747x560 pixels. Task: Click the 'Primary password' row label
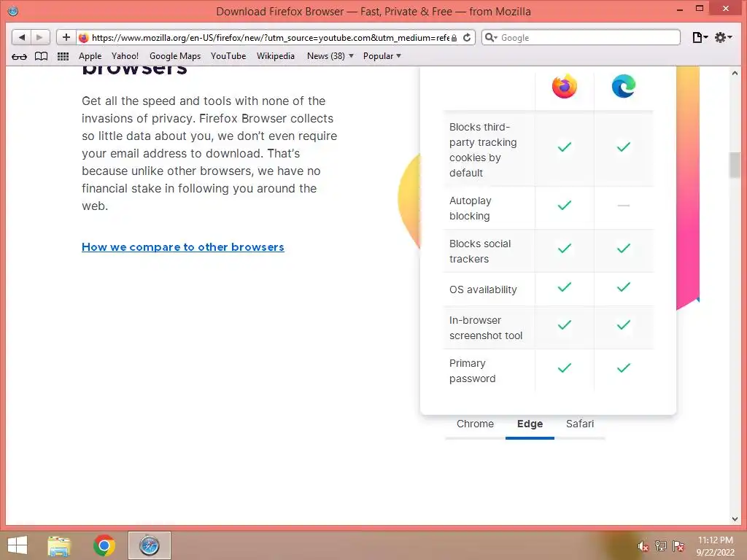473,370
